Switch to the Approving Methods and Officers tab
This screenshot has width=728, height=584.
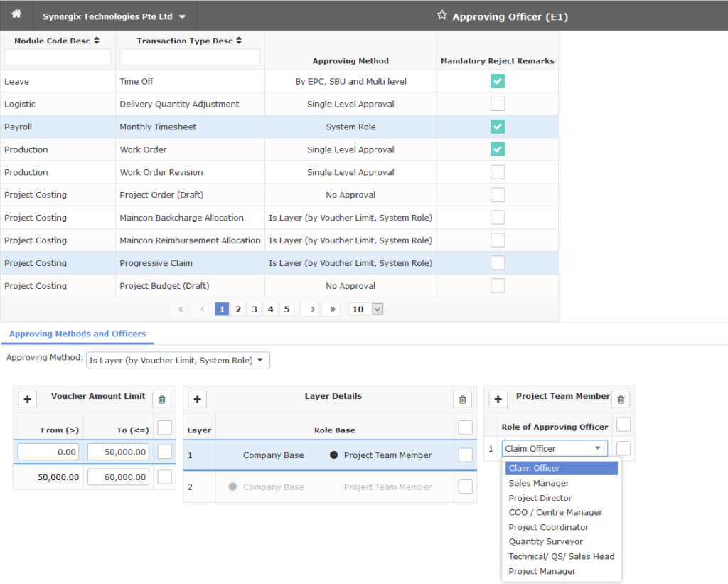77,334
